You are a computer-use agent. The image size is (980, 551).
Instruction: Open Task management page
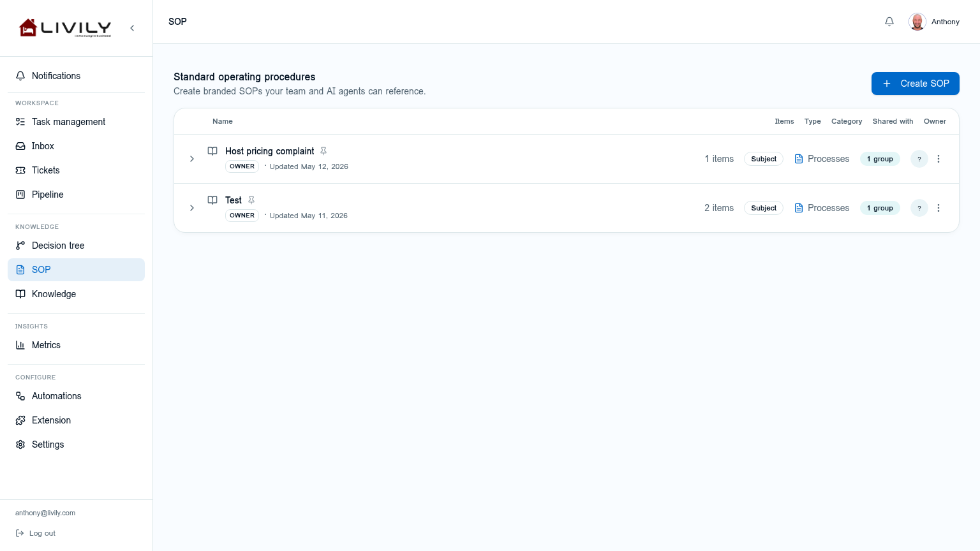[x=76, y=122]
